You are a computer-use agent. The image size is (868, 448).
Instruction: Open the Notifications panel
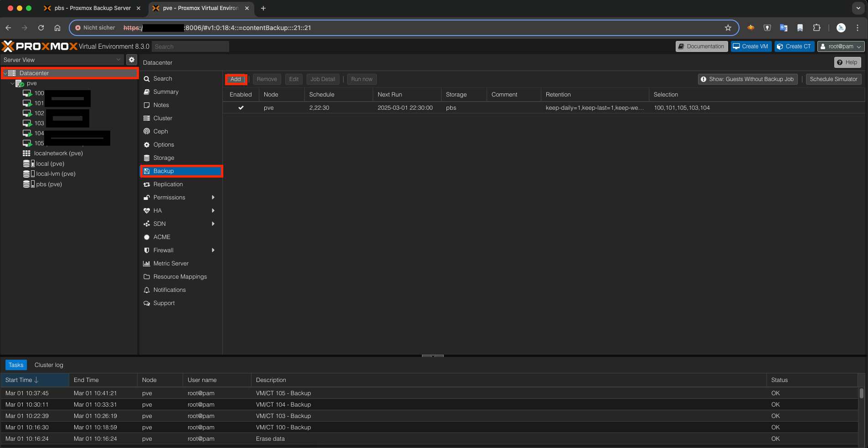[169, 290]
